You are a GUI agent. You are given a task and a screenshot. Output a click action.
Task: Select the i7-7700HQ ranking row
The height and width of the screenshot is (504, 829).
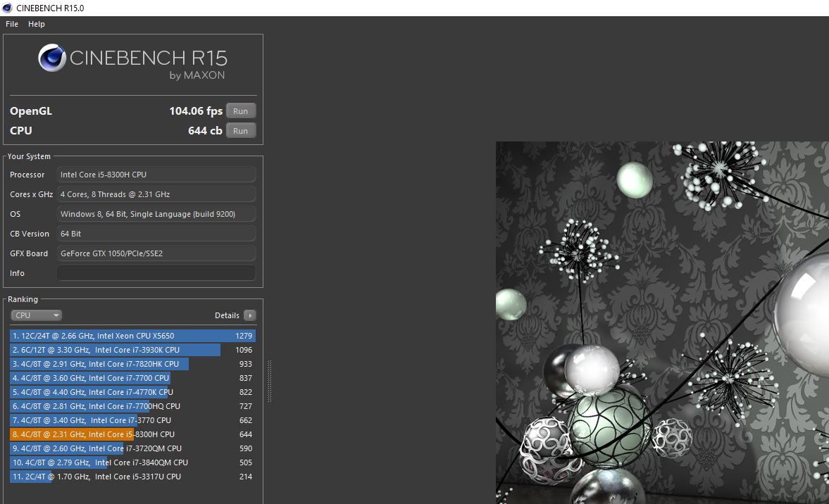[x=132, y=406]
